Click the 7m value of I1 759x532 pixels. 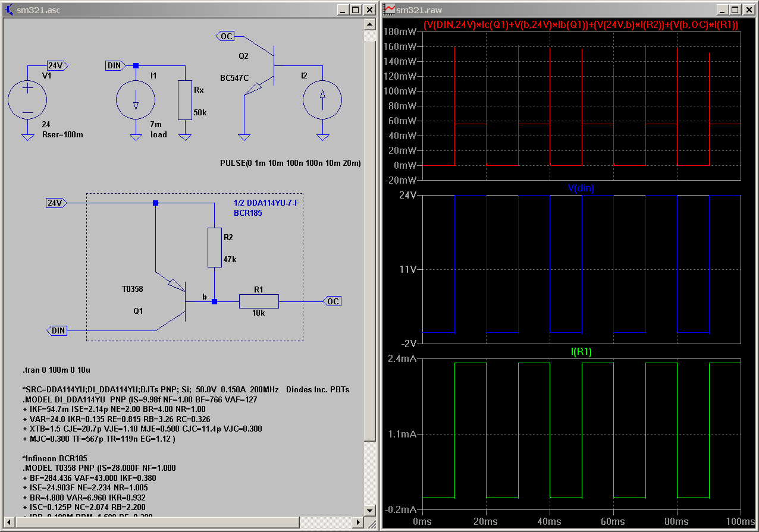pyautogui.click(x=155, y=125)
